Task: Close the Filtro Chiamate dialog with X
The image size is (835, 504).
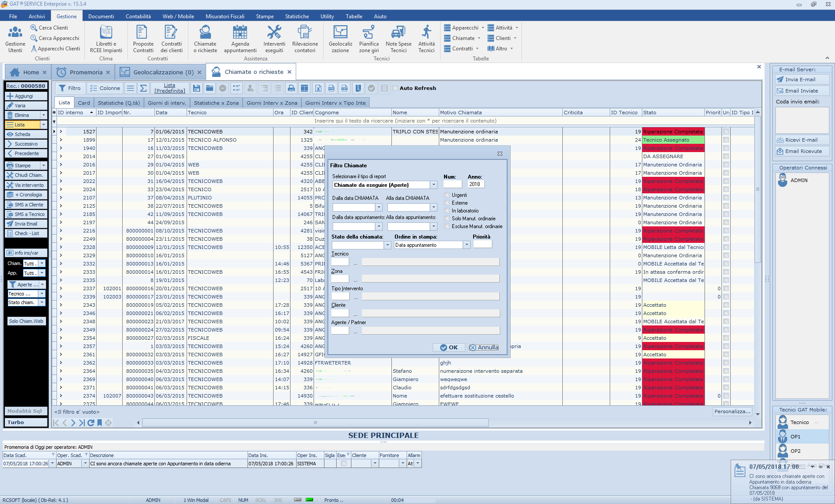Action: pos(500,153)
